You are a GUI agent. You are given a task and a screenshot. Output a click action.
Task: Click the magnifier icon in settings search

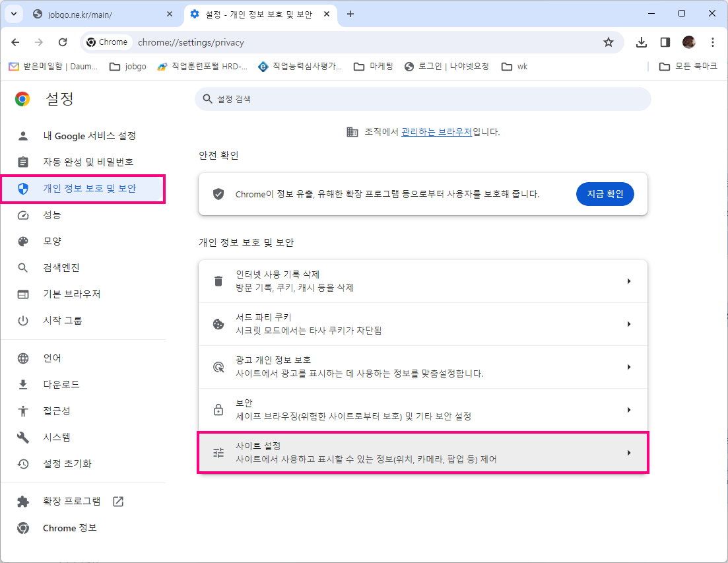(207, 99)
